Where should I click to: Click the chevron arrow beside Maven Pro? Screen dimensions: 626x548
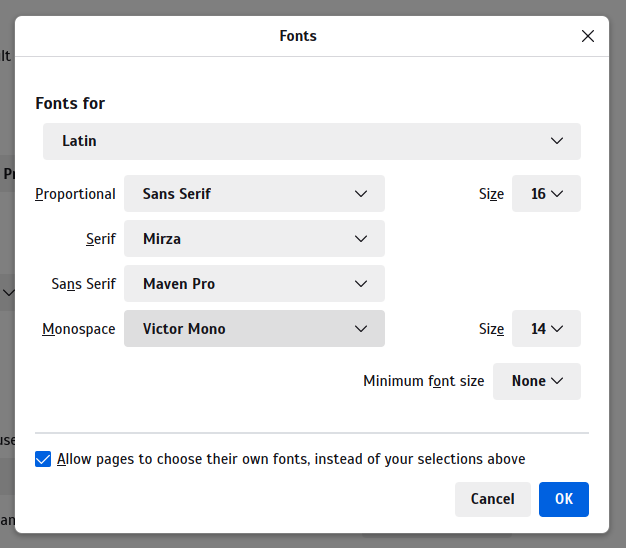click(x=361, y=284)
